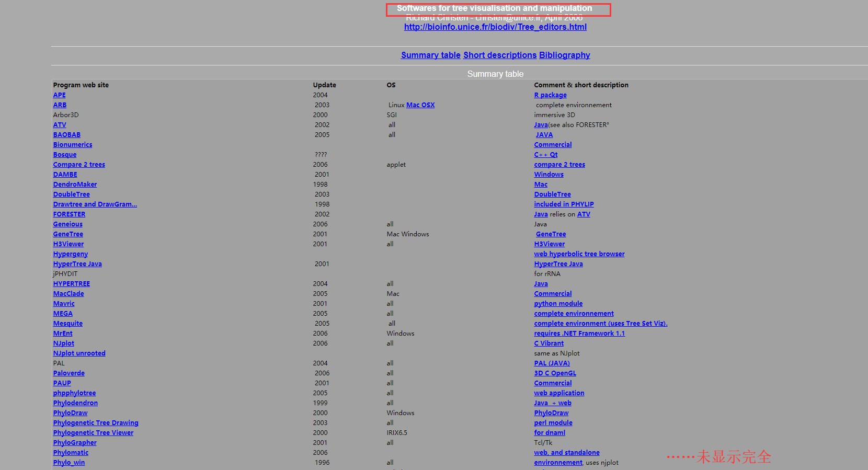Open HyperTree Java in the Program column

[77, 264]
